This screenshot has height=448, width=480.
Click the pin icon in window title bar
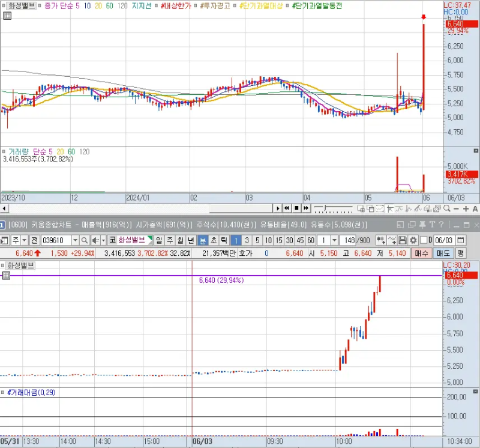tap(422, 225)
